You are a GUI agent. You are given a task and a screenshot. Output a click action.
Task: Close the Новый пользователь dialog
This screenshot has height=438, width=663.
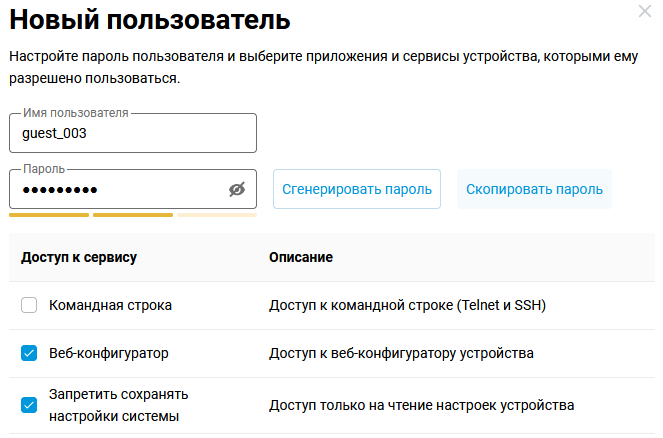[x=644, y=12]
